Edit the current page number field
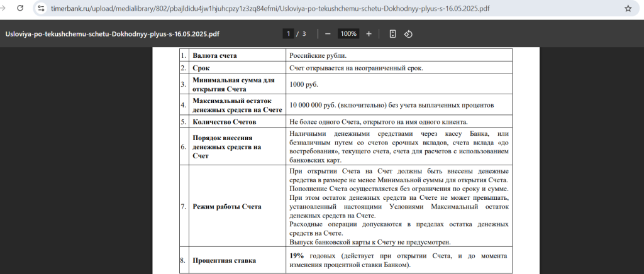 [x=288, y=34]
